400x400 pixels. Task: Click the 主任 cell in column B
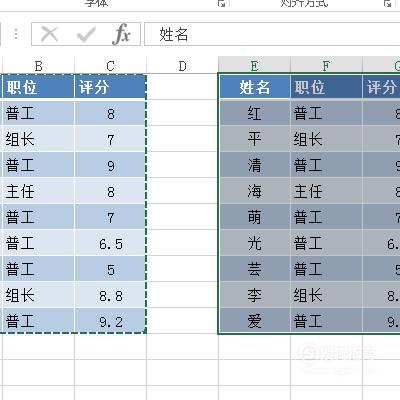38,191
